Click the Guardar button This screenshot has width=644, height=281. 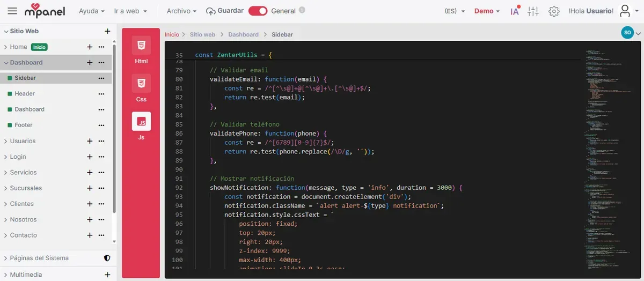tap(224, 11)
